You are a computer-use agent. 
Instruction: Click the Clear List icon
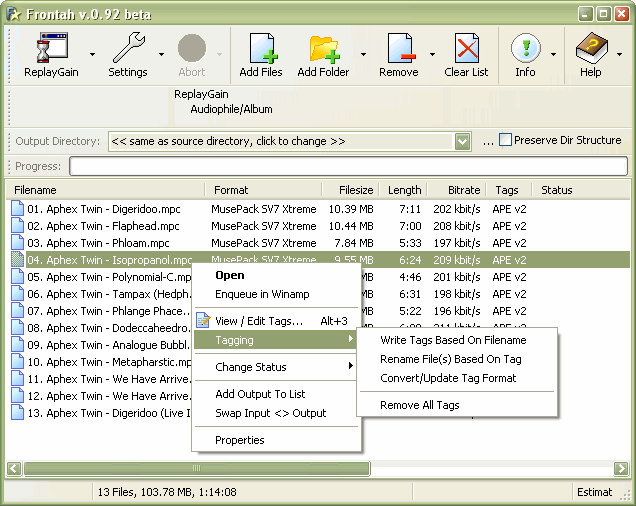point(466,48)
